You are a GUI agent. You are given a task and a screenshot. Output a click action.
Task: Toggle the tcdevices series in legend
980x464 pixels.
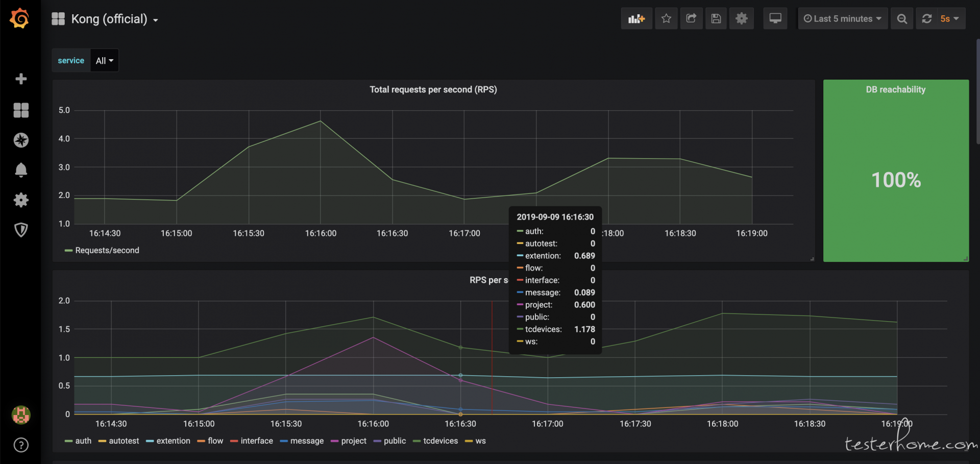point(440,441)
